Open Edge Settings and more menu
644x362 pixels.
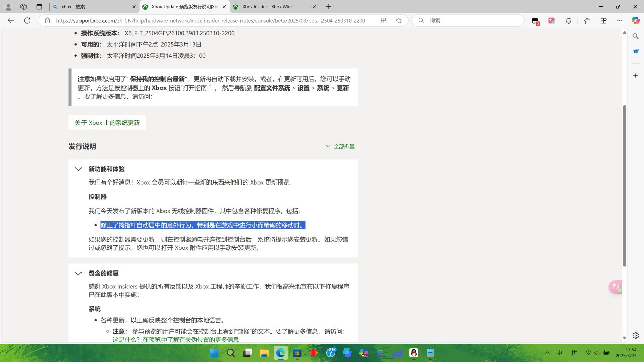point(620,21)
